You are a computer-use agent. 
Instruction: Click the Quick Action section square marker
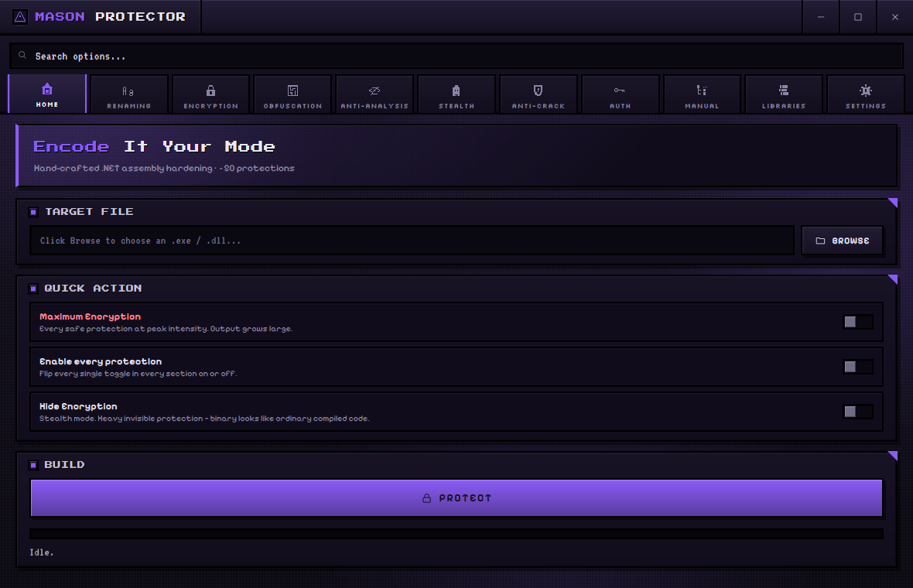coord(33,289)
